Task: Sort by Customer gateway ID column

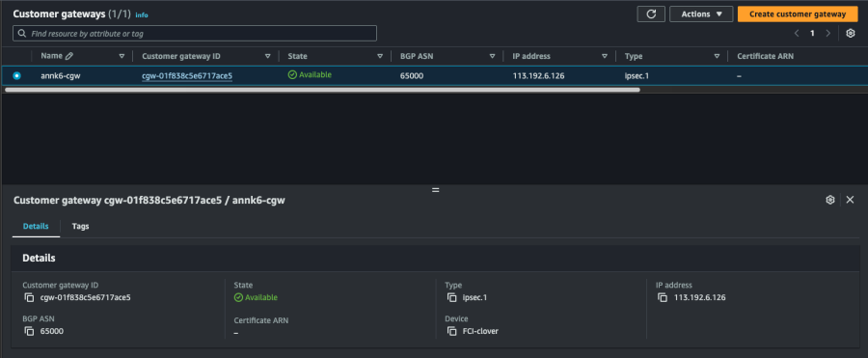Action: 268,57
